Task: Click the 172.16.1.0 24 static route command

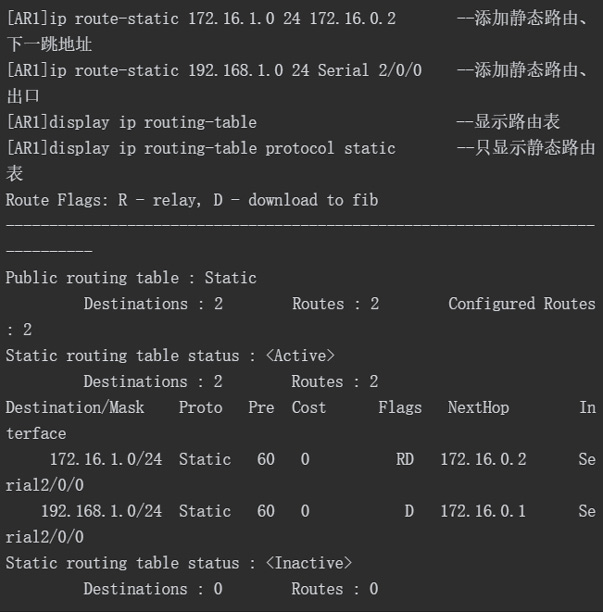Action: [x=201, y=18]
